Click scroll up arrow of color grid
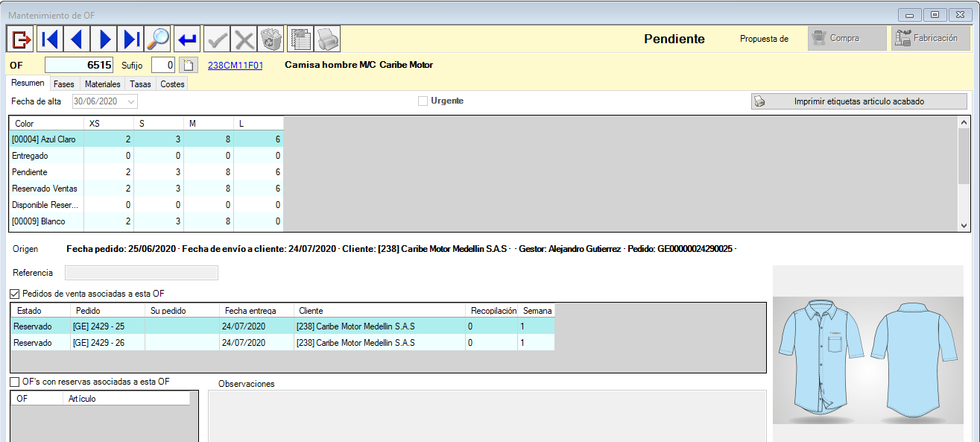 [x=964, y=123]
